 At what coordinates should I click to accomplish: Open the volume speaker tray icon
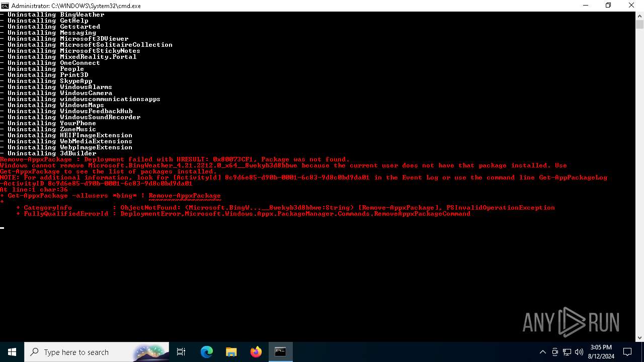pos(579,352)
